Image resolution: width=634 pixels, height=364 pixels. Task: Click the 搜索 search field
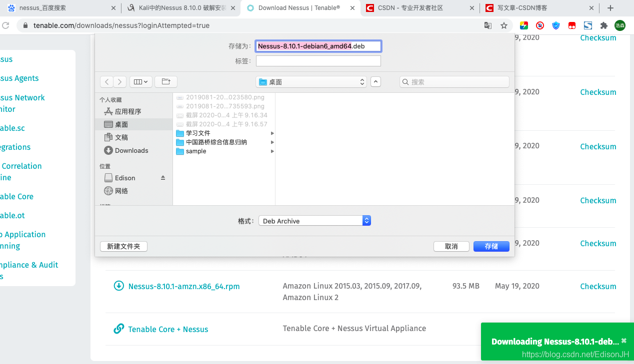[x=454, y=82]
